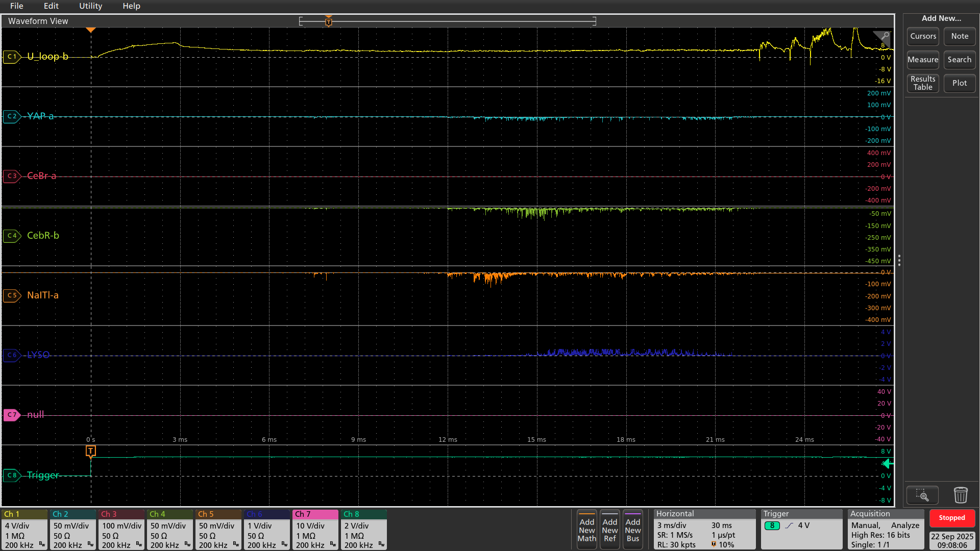Click the C1 U_loop-b channel handle

11,57
